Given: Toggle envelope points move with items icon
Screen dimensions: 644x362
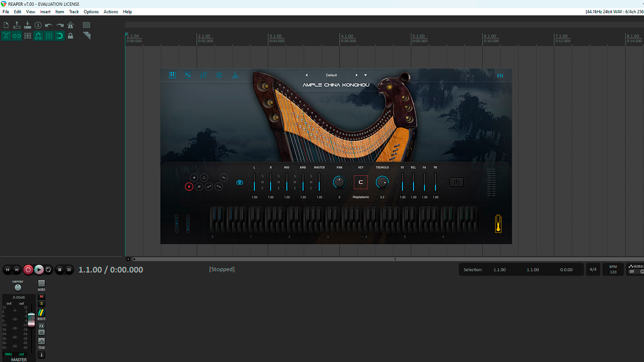Looking at the screenshot, I should pyautogui.click(x=38, y=36).
